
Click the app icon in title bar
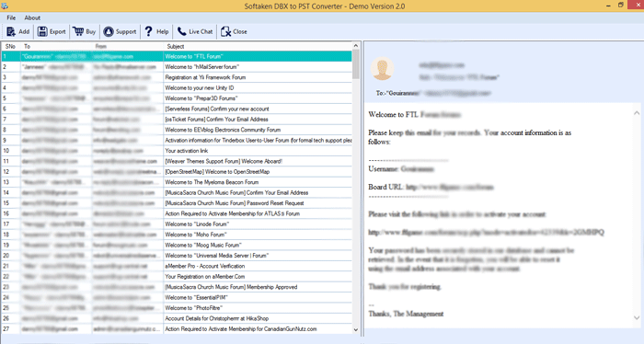pos(5,6)
